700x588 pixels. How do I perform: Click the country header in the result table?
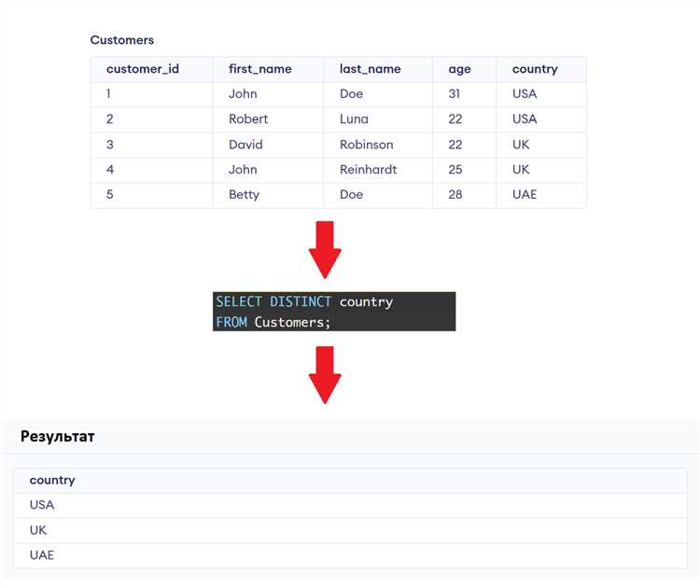(x=52, y=480)
